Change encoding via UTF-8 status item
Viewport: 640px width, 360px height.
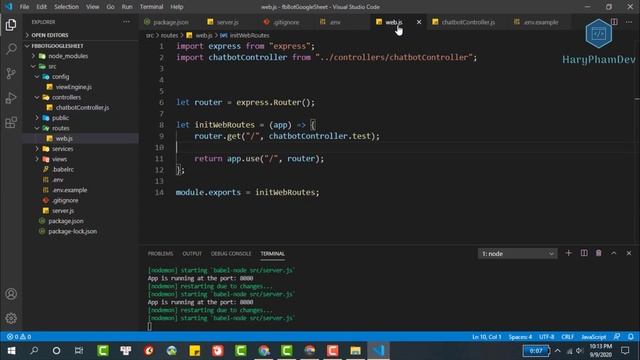pyautogui.click(x=547, y=337)
